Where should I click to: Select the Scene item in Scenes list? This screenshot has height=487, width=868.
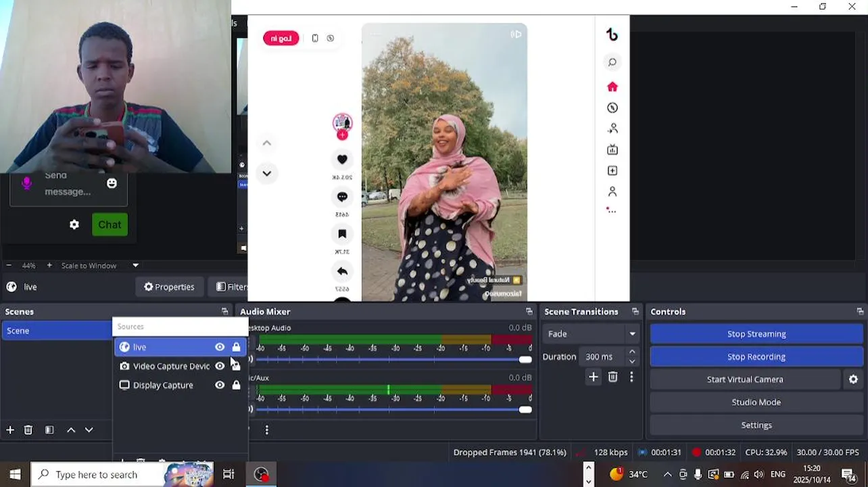[x=57, y=331]
